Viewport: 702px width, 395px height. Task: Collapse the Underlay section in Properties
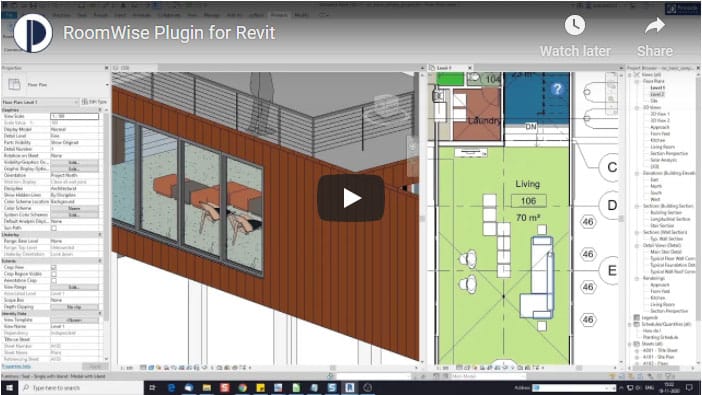99,235
